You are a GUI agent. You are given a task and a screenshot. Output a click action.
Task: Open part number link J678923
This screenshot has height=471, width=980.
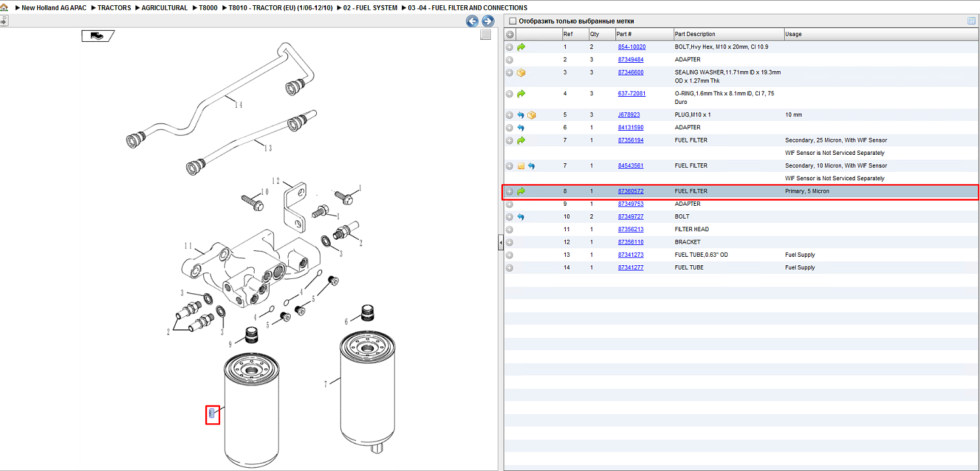coord(629,115)
